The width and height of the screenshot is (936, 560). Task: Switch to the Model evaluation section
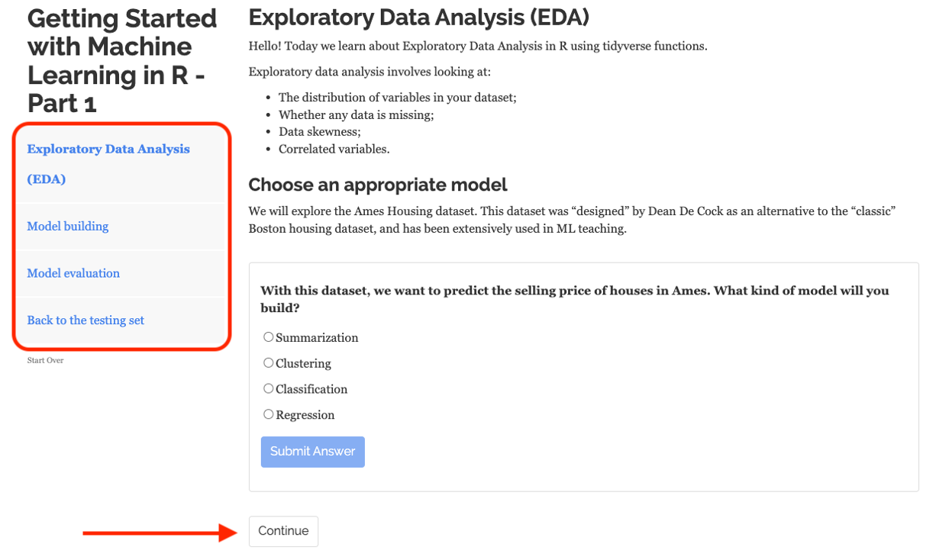[x=73, y=273]
